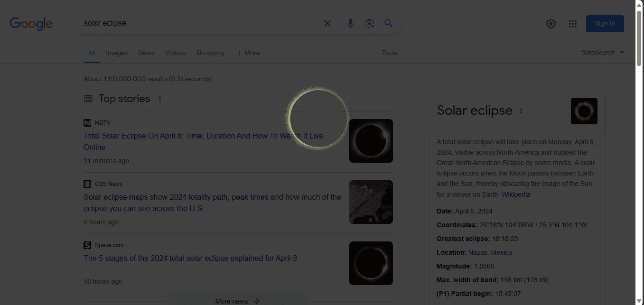Click the CBS News source icon
This screenshot has width=644, height=305.
87,184
